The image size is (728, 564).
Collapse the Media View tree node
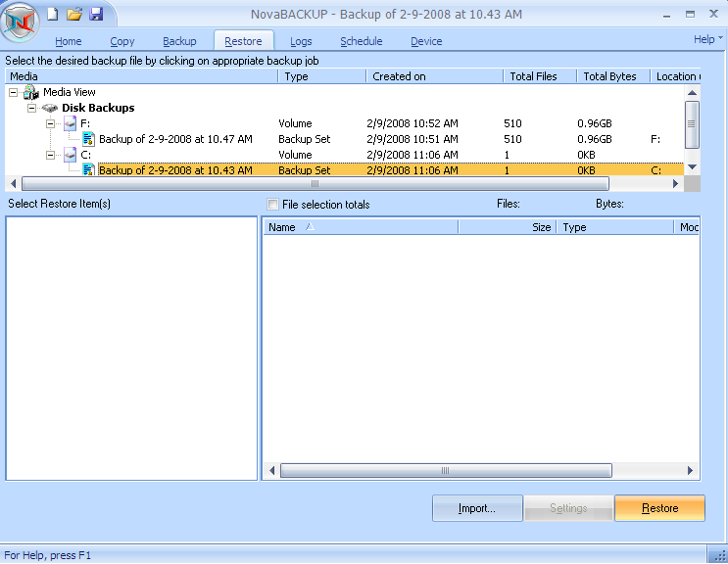coord(14,92)
